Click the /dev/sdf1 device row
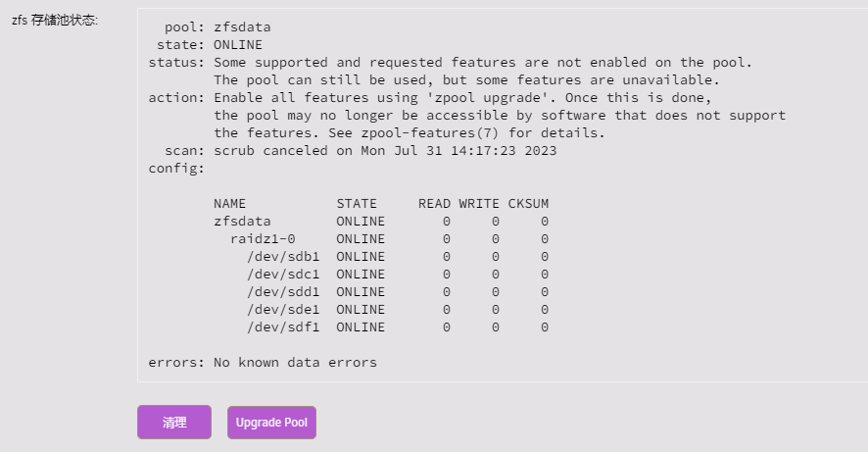The height and width of the screenshot is (452, 868). (398, 327)
